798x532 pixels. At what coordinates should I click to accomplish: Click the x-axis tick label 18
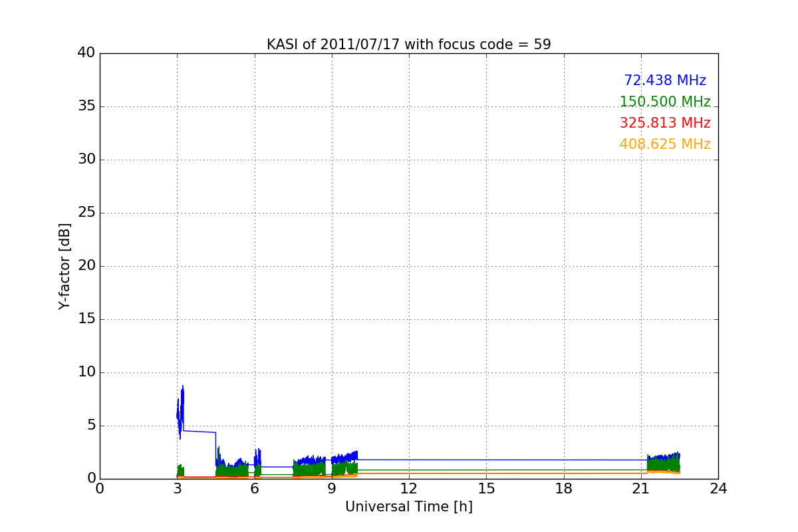tap(564, 489)
